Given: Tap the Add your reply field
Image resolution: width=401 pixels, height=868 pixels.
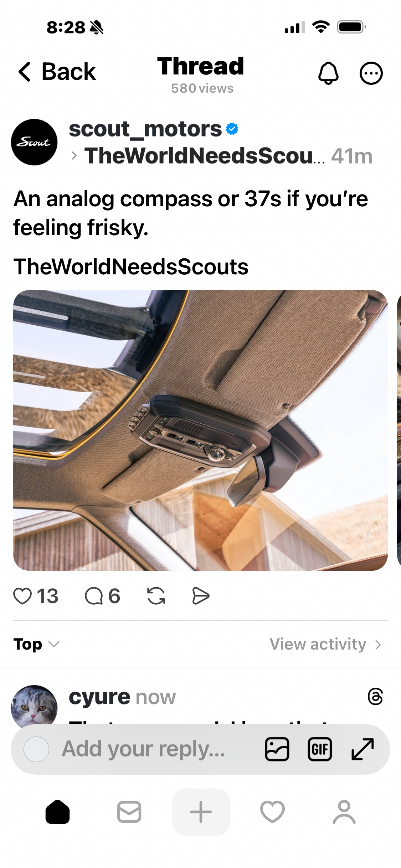Looking at the screenshot, I should pos(143,749).
